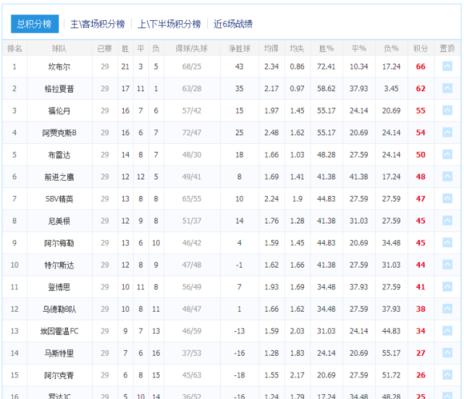Viewport: 464px width, 399px height.
Task: Pin the SBV精英 team row to top
Action: pos(447,199)
